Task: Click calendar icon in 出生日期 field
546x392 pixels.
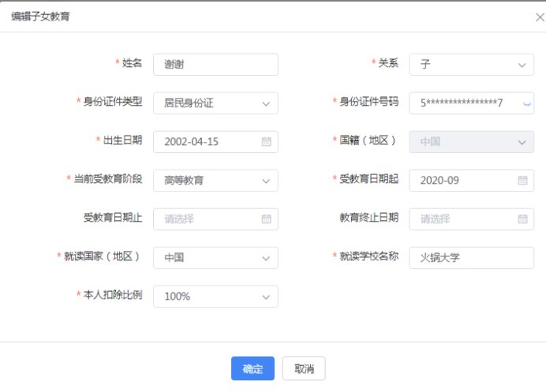Action: [x=267, y=142]
